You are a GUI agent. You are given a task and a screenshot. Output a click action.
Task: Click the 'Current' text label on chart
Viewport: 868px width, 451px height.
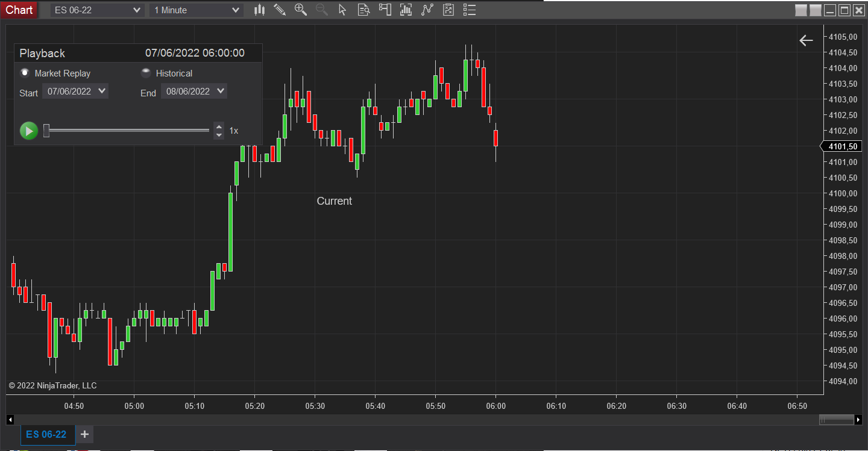[x=335, y=201]
